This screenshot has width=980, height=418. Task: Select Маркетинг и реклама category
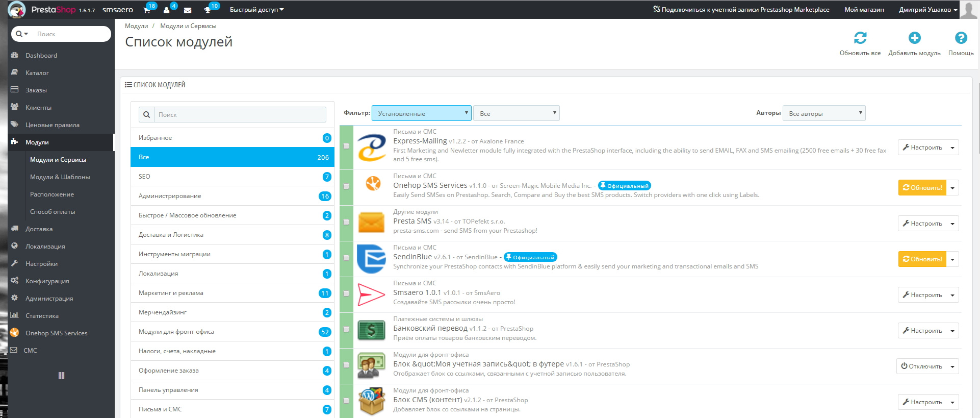click(x=233, y=293)
